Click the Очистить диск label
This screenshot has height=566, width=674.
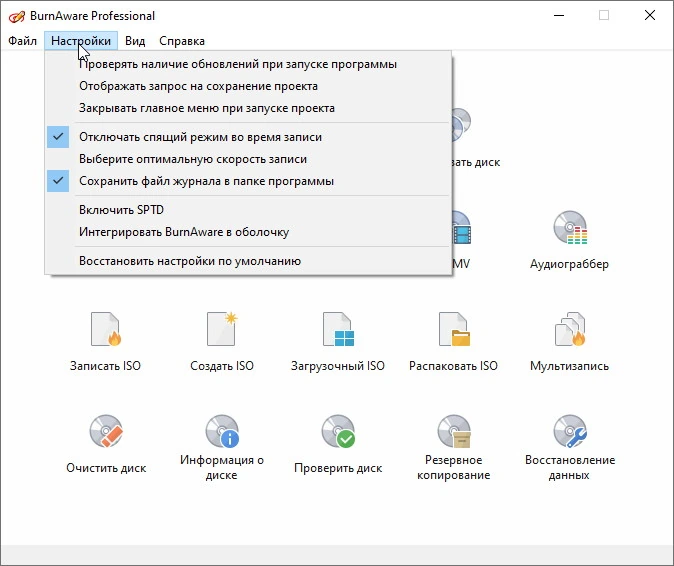point(106,468)
